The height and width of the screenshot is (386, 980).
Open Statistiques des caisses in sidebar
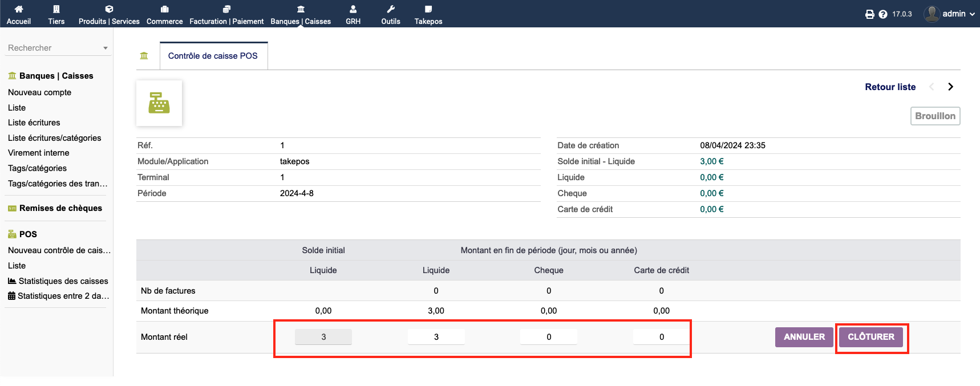(x=63, y=281)
